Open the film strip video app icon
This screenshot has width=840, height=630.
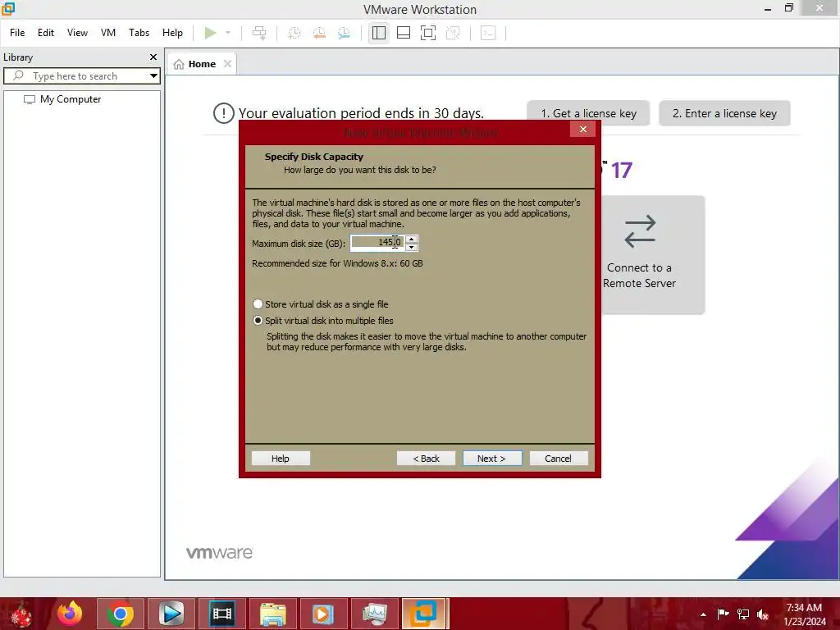pyautogui.click(x=221, y=614)
